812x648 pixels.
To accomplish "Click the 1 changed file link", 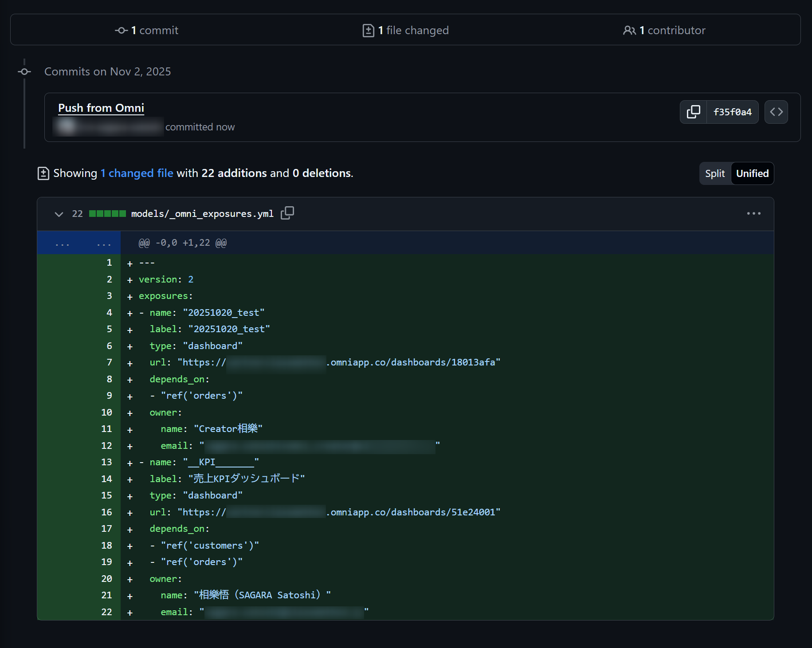I will [137, 173].
